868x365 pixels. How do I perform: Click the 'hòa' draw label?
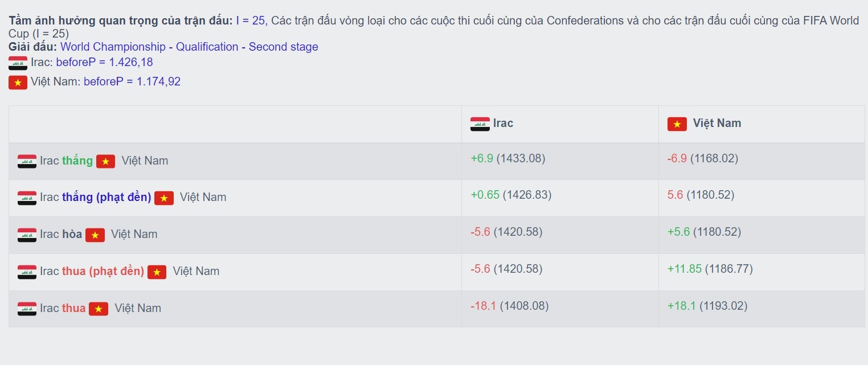[72, 234]
